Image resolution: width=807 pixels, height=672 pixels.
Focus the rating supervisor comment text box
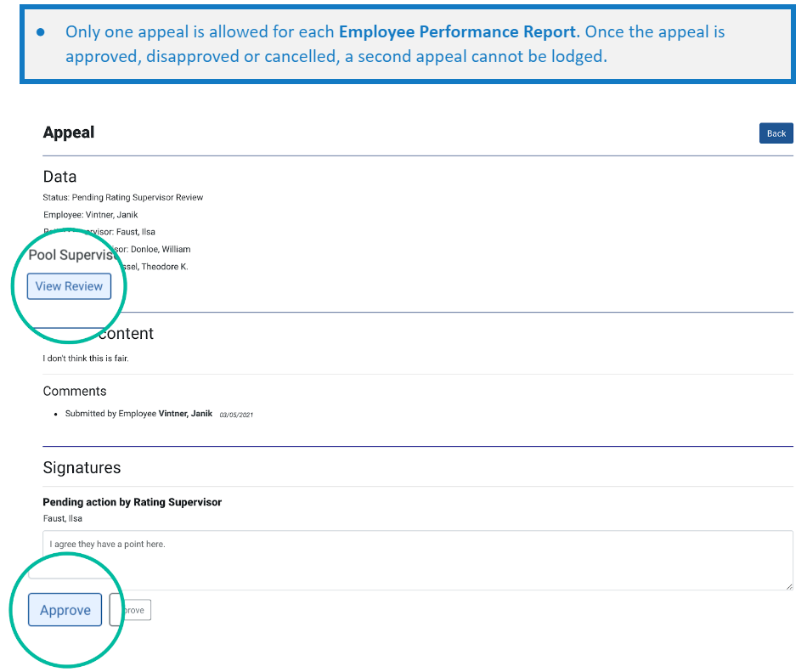(418, 561)
